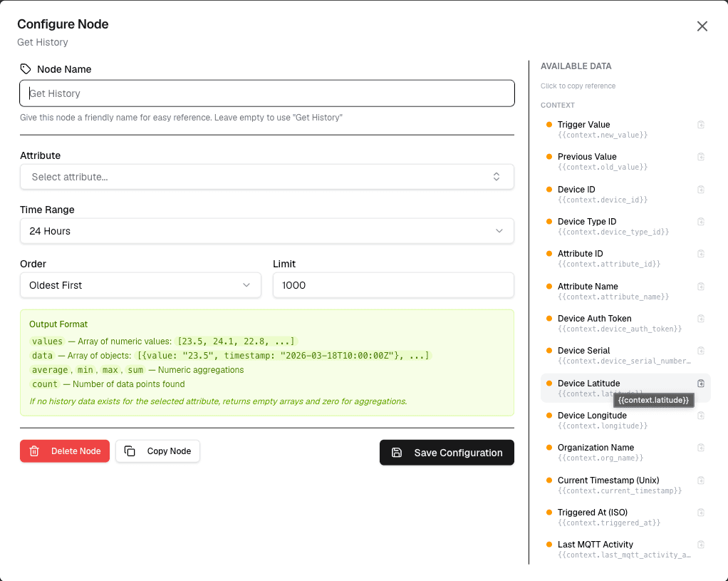The image size is (728, 581).
Task: Click into the Limit input field
Action: (393, 285)
